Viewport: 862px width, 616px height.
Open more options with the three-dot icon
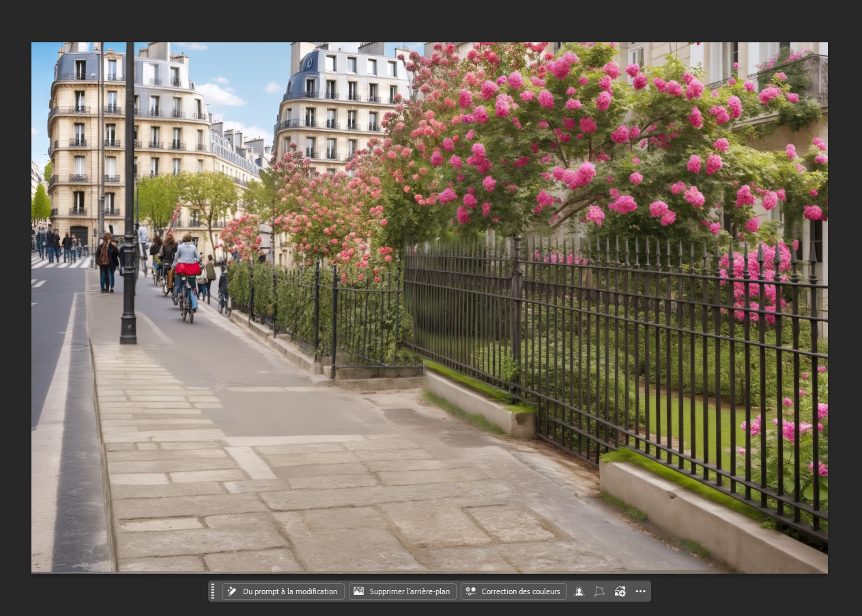click(x=640, y=591)
